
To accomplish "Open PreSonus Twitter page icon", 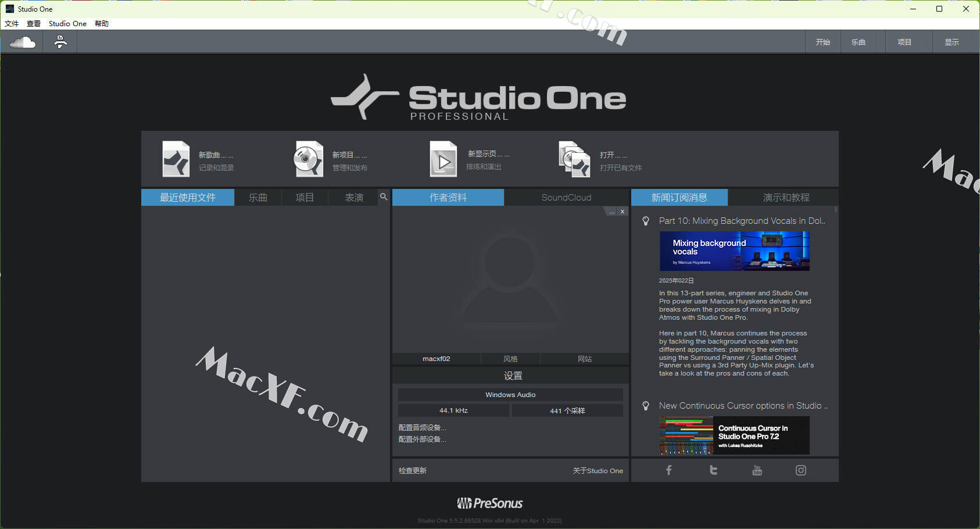I will [713, 470].
